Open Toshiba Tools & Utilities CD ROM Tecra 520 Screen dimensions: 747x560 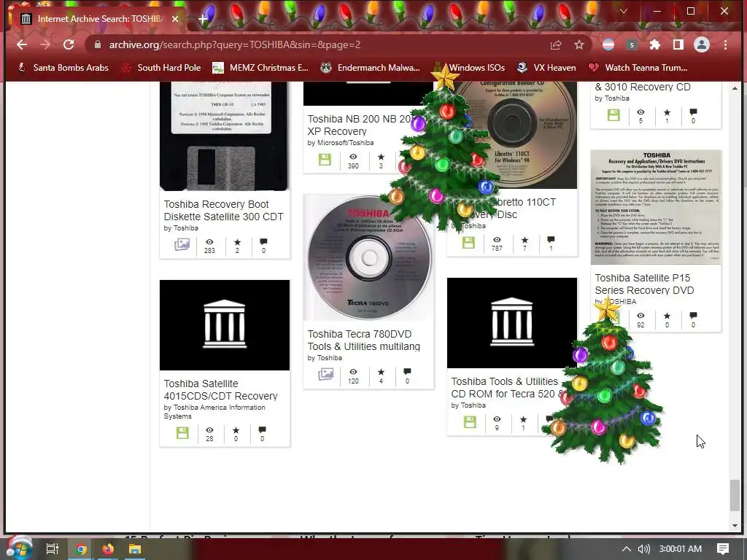pos(506,388)
